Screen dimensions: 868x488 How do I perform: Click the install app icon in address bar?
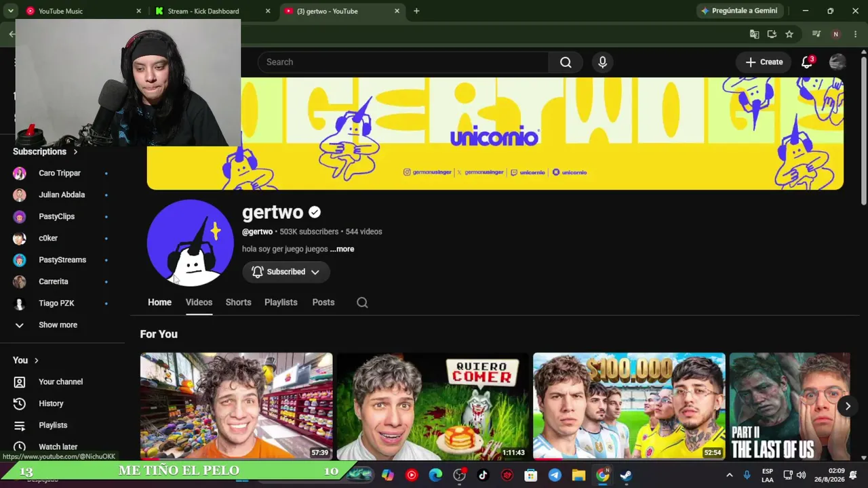tap(772, 34)
